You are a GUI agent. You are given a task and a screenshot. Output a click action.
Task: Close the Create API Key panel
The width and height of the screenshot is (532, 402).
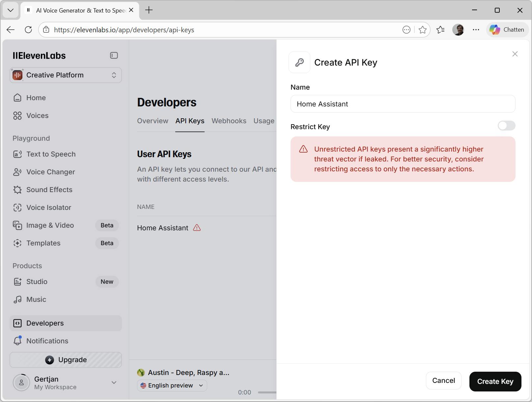pos(515,54)
